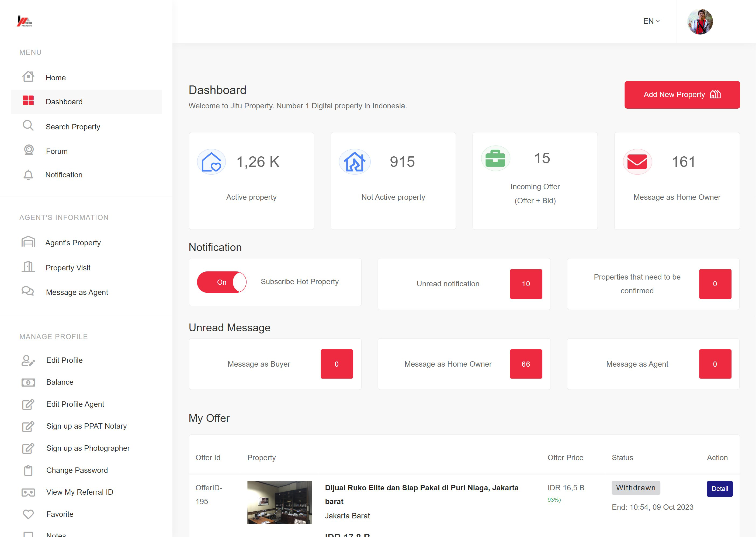Image resolution: width=756 pixels, height=537 pixels.
Task: Open Sign up as PPAT Notary link
Action: click(x=86, y=426)
